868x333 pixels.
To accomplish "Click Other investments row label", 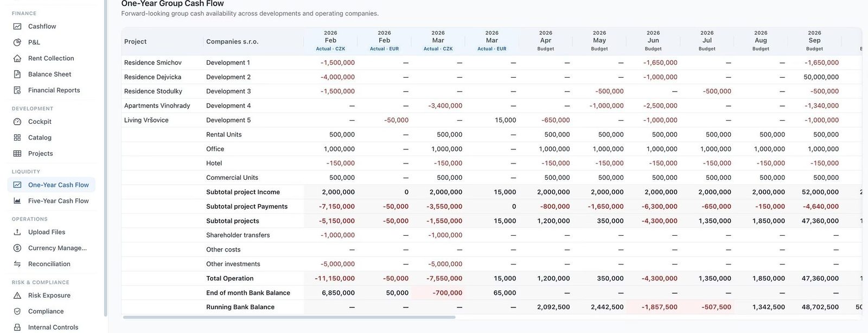I will click(x=233, y=264).
